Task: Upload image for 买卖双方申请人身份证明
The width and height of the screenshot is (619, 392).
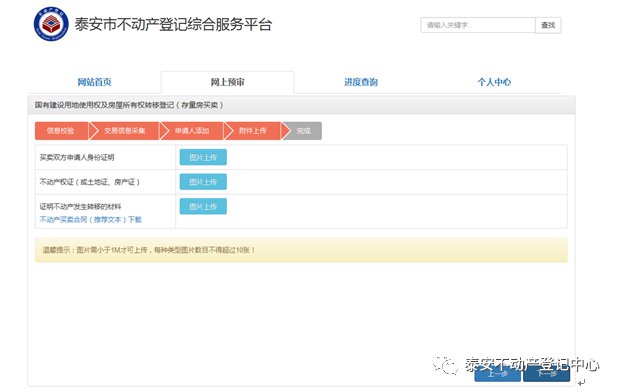Action: point(203,157)
